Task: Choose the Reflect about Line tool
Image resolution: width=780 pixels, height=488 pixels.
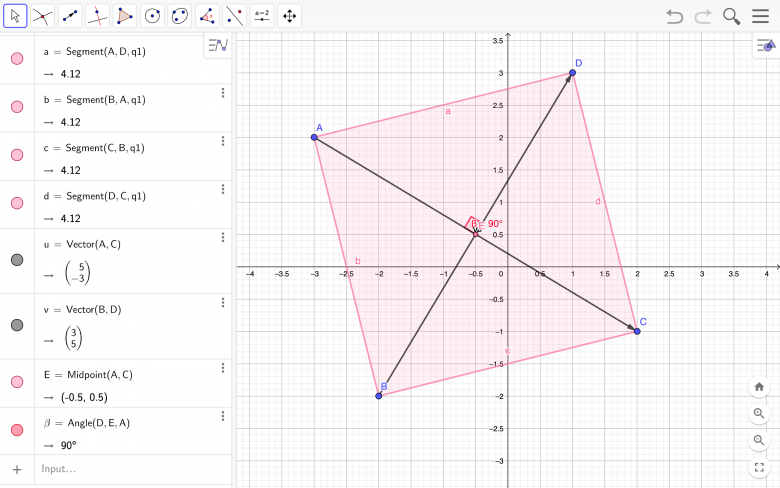Action: 234,16
